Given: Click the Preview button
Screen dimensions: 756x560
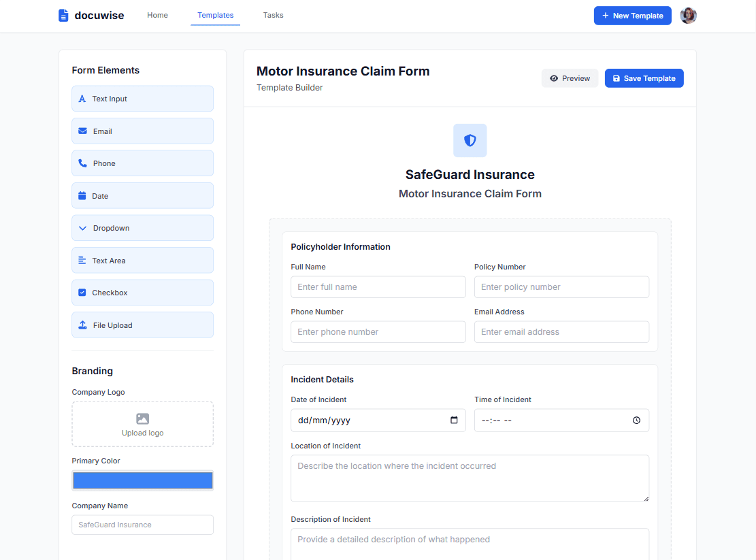Looking at the screenshot, I should click(570, 78).
